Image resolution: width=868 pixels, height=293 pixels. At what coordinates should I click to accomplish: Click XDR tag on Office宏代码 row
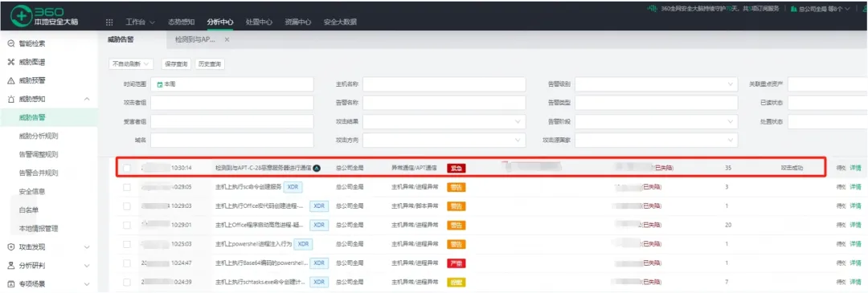pyautogui.click(x=318, y=206)
